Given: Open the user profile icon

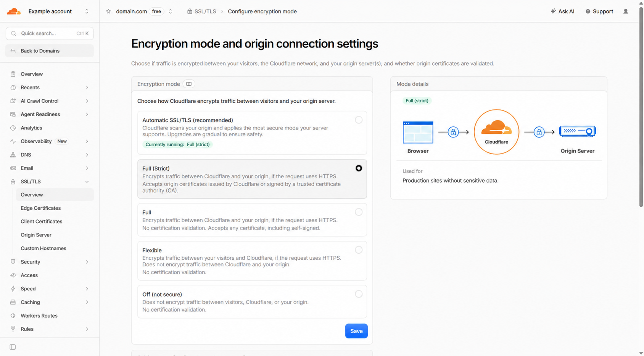Looking at the screenshot, I should [626, 11].
